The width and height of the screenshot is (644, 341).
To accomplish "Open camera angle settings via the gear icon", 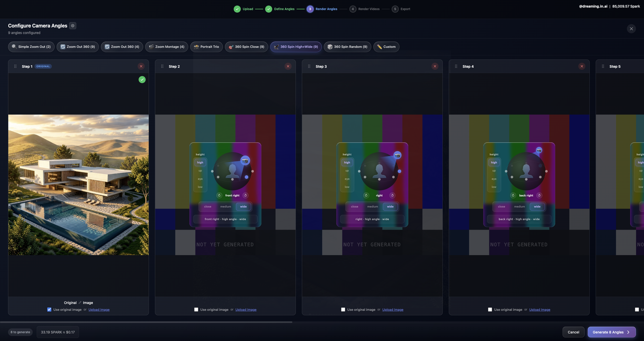I will coord(72,25).
